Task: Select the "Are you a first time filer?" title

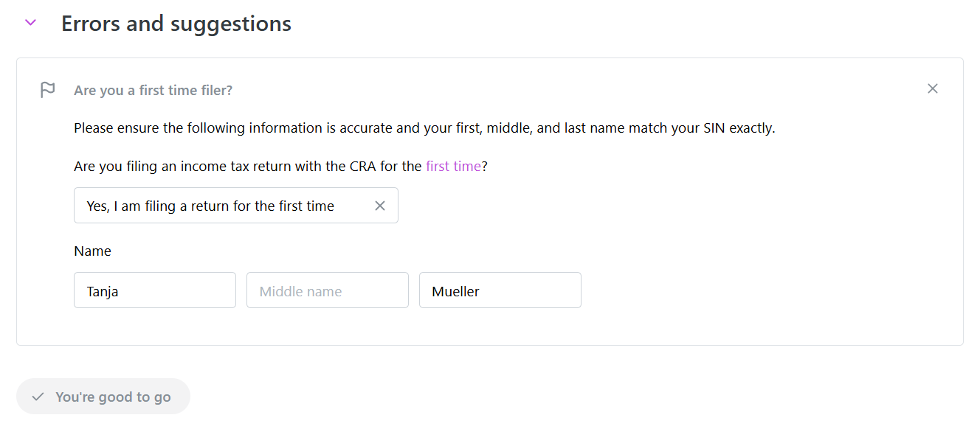Action: click(153, 91)
